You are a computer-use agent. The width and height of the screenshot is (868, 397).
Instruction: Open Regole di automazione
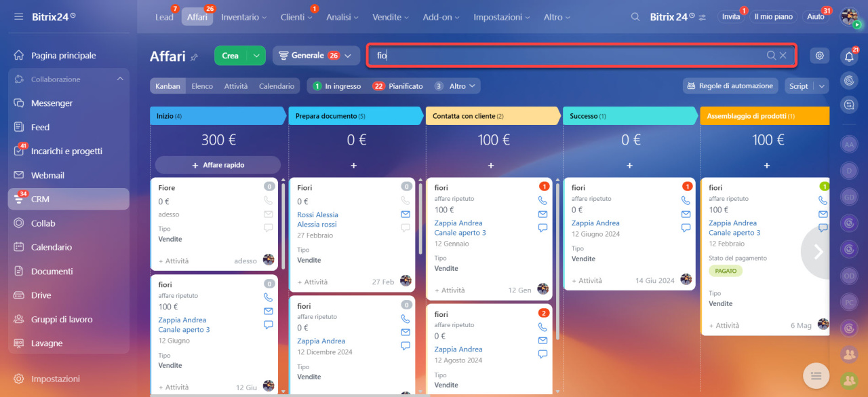coord(730,86)
